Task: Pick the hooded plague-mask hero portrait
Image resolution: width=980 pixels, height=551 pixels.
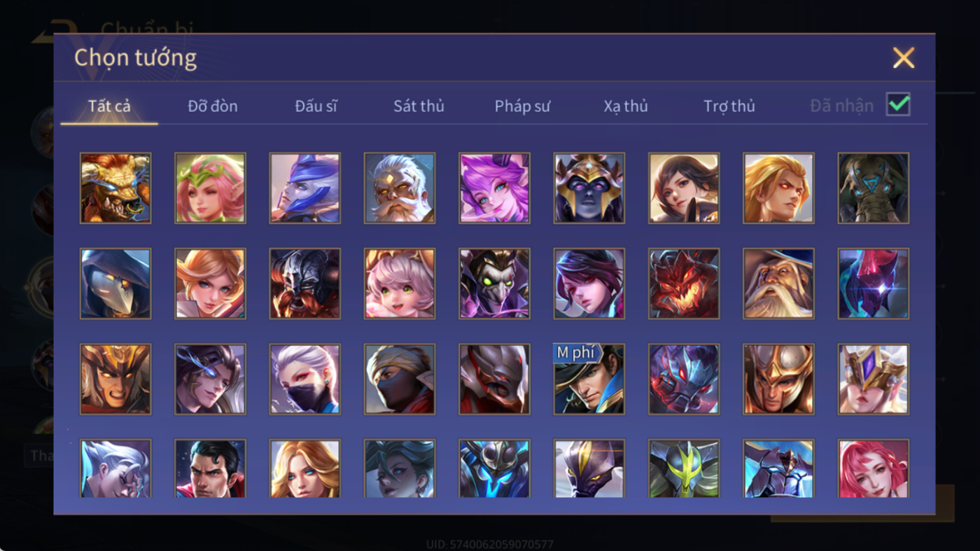Action: [115, 284]
